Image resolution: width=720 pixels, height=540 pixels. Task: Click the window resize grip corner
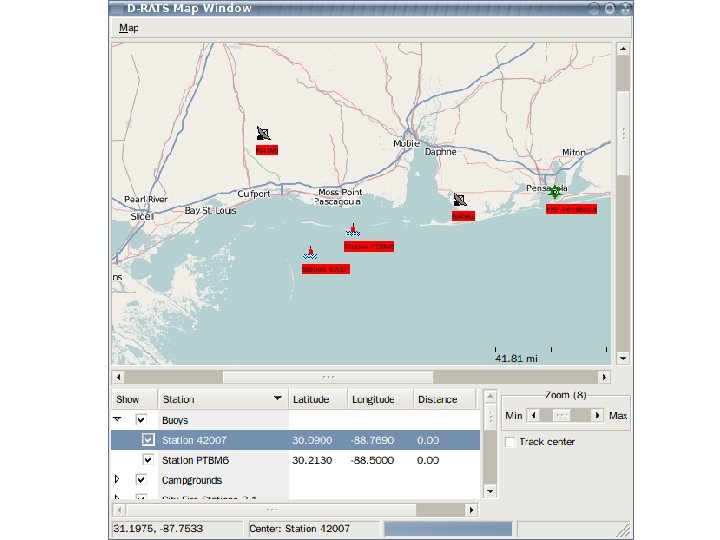pyautogui.click(x=624, y=531)
